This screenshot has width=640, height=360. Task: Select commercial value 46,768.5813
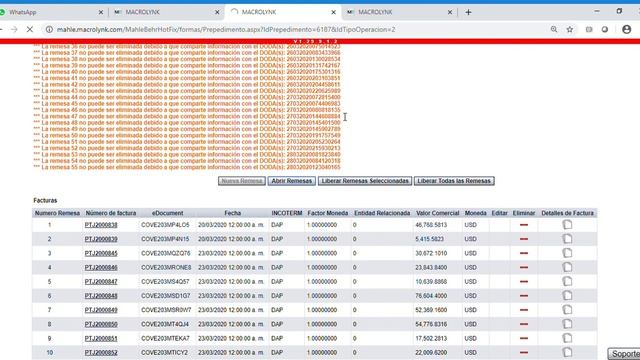[x=431, y=225]
